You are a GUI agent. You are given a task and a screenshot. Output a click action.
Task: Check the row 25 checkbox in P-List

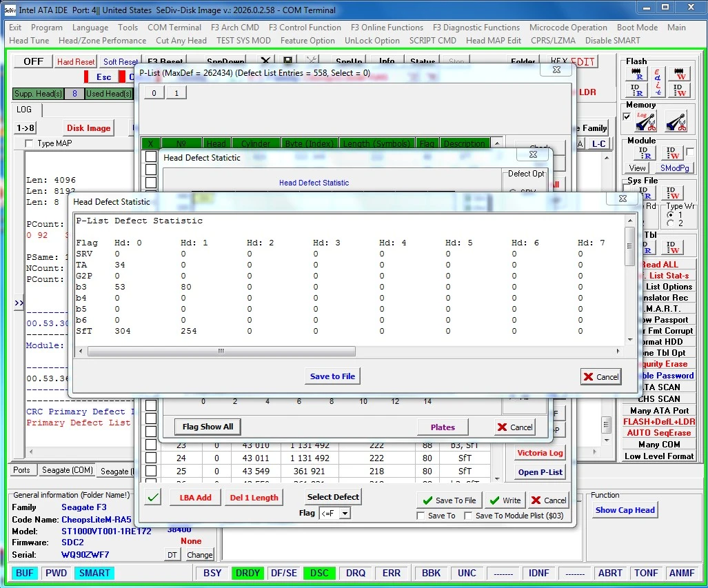151,471
